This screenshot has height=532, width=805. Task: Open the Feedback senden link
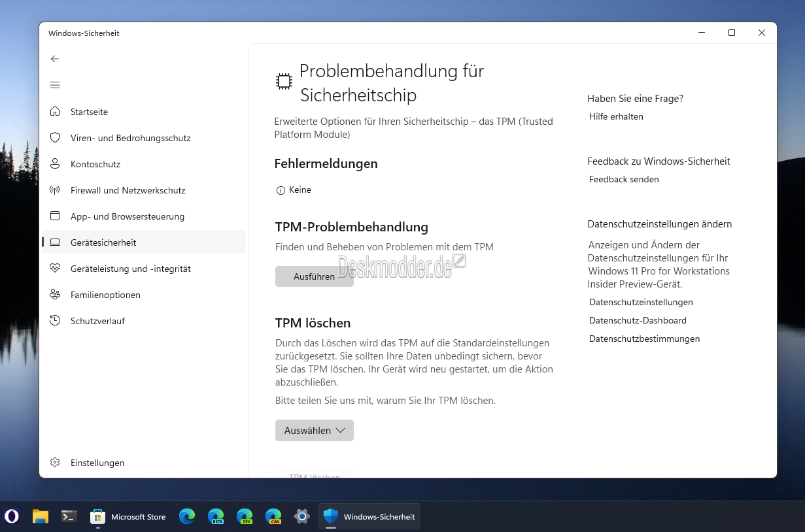tap(624, 179)
